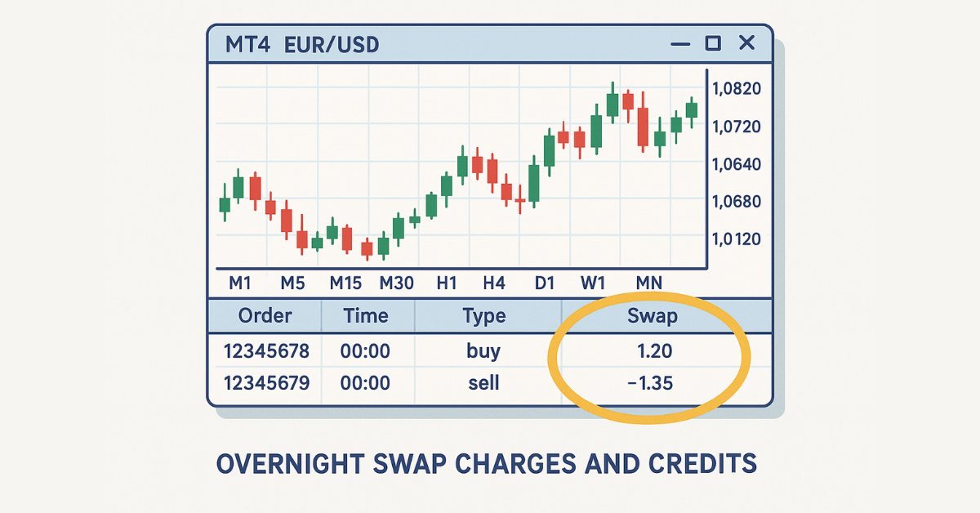The height and width of the screenshot is (513, 980).
Task: Select the MN monthly timeframe
Action: pos(648,283)
